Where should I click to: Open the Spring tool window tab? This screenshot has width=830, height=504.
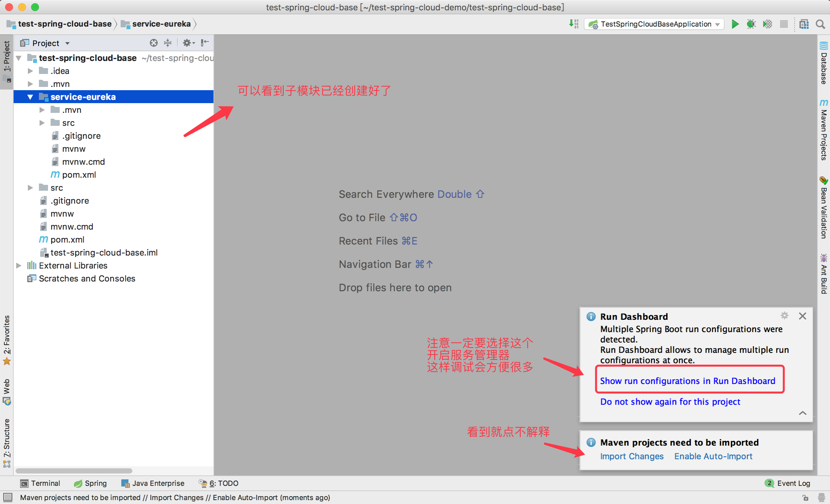[x=90, y=483]
